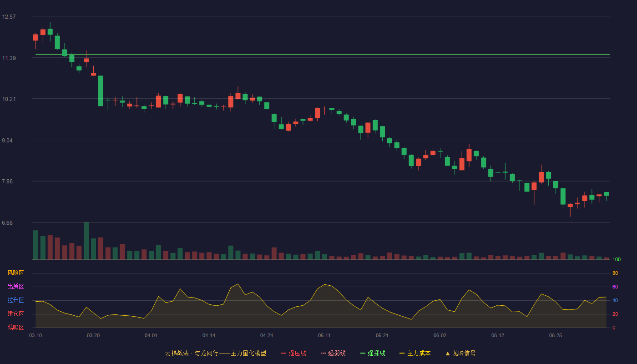637x364 pixels.
Task: Click the 06-12 date label
Action: [x=498, y=335]
